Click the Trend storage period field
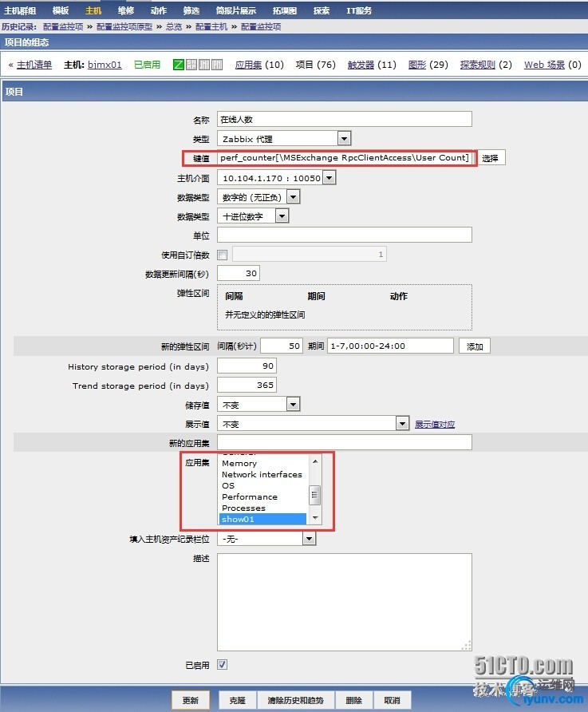The image size is (588, 712). click(247, 385)
